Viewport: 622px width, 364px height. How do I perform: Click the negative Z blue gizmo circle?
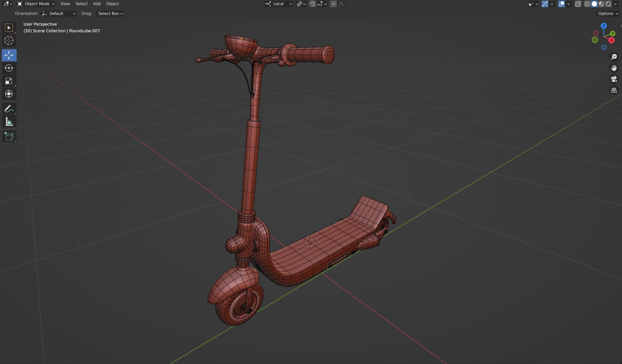[x=604, y=48]
